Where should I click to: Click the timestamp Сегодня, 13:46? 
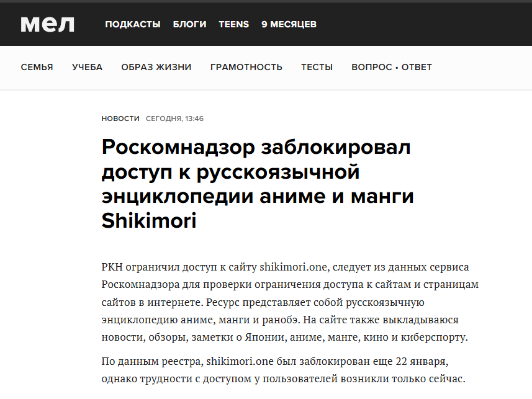click(174, 119)
